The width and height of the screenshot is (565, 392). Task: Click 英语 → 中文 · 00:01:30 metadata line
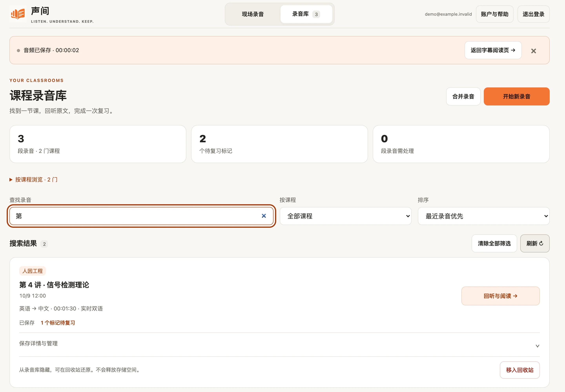tap(61, 309)
